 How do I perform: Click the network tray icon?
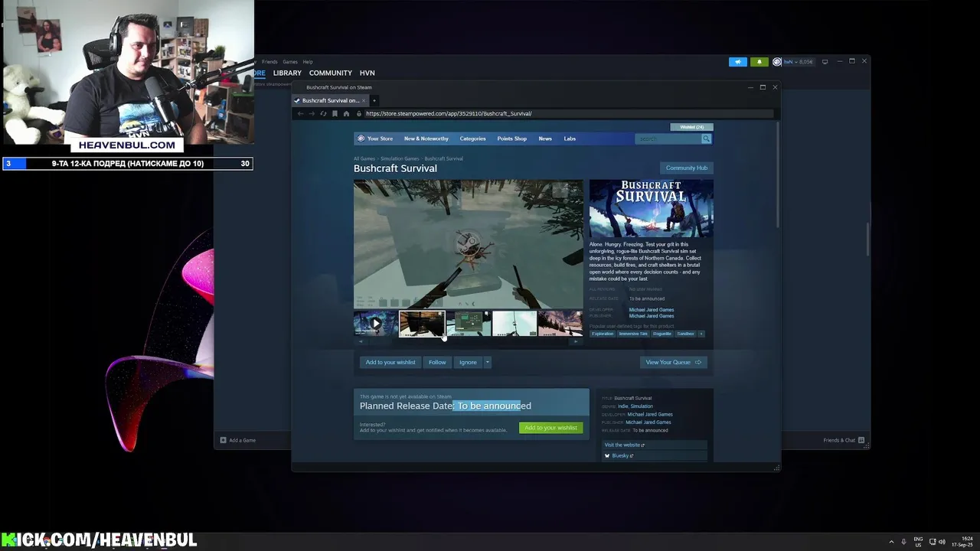[932, 542]
